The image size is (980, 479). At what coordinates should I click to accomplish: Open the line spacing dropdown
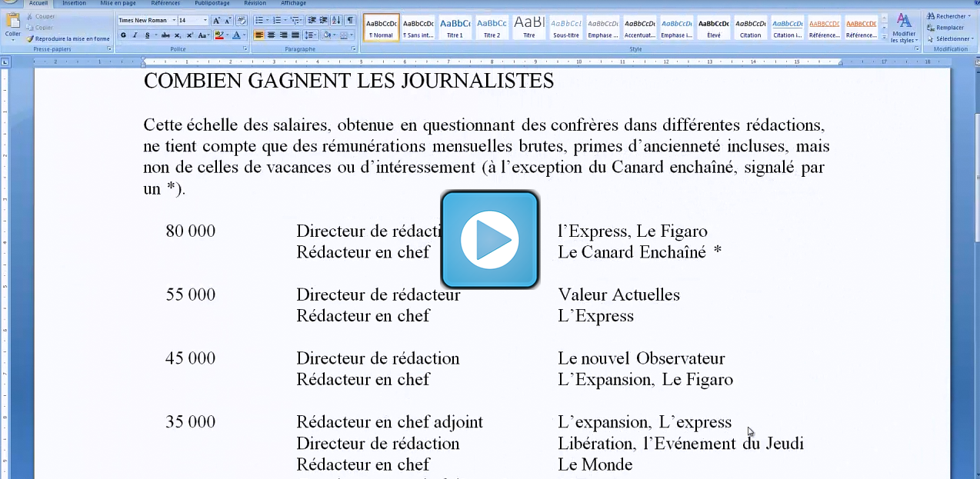311,35
